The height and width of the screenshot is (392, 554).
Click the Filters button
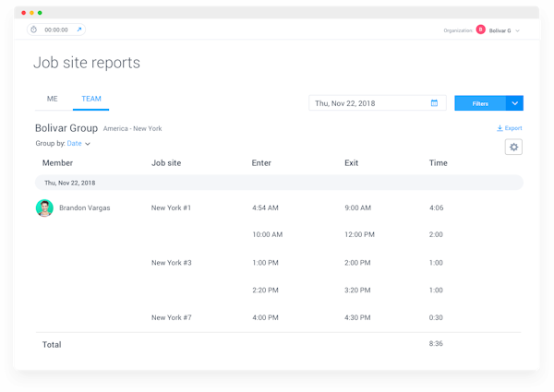coord(480,103)
